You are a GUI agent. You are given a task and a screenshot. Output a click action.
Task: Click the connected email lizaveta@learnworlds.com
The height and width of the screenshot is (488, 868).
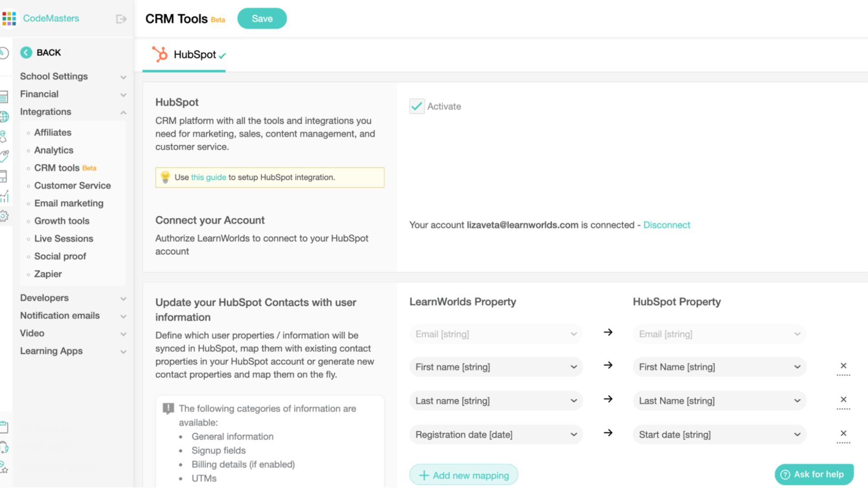522,225
